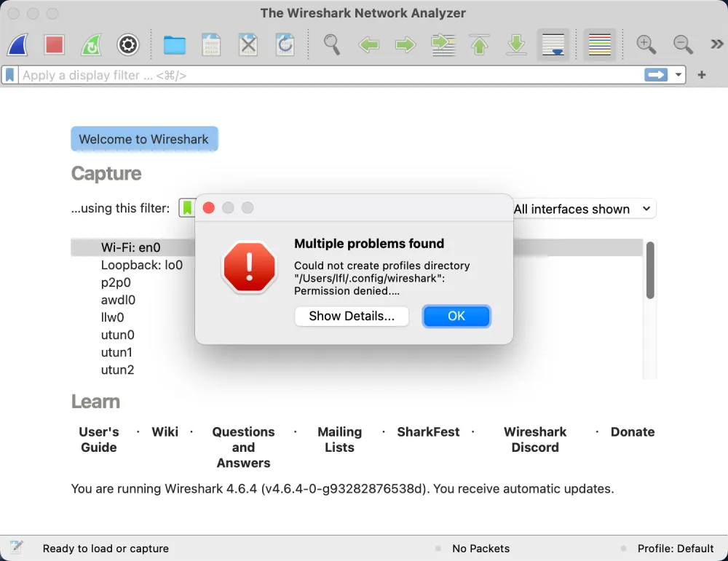Screen dimensions: 728x561
Task: Select utun1 interface
Action: point(116,352)
